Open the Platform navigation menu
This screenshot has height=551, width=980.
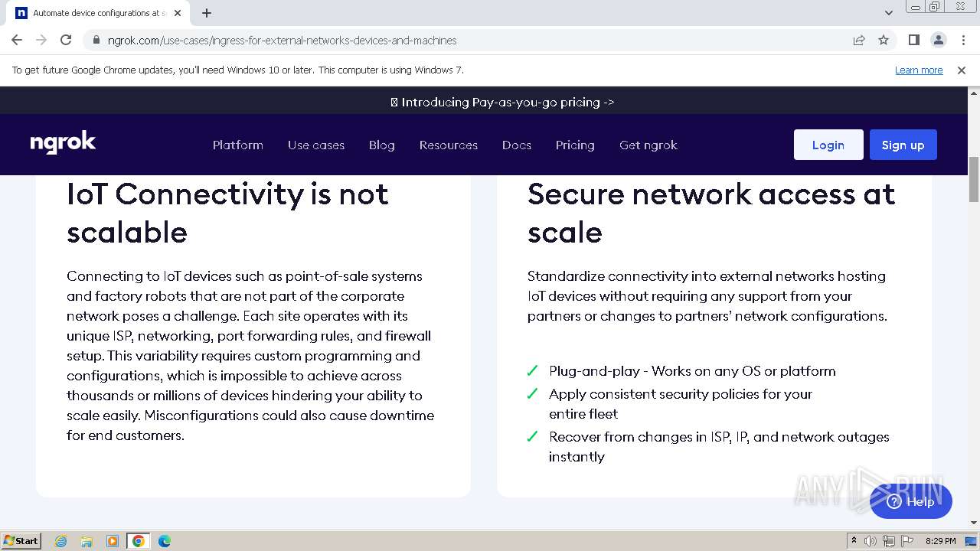[237, 145]
